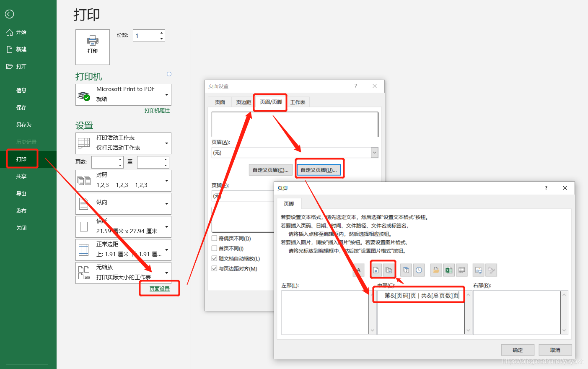Viewport: 588px width, 369px height.
Task: Click 保存 in the sidebar
Action: tap(21, 108)
